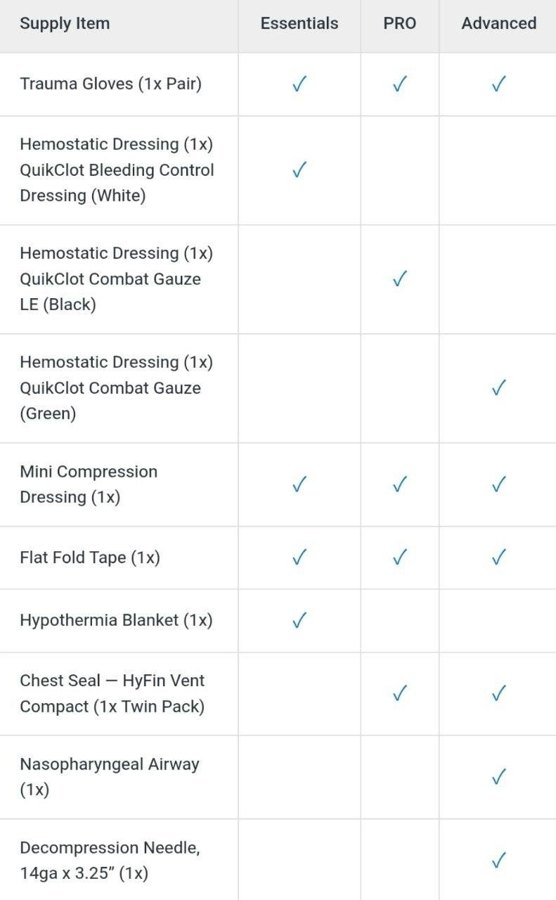Select the PRO column header
The width and height of the screenshot is (556, 900).
point(400,24)
